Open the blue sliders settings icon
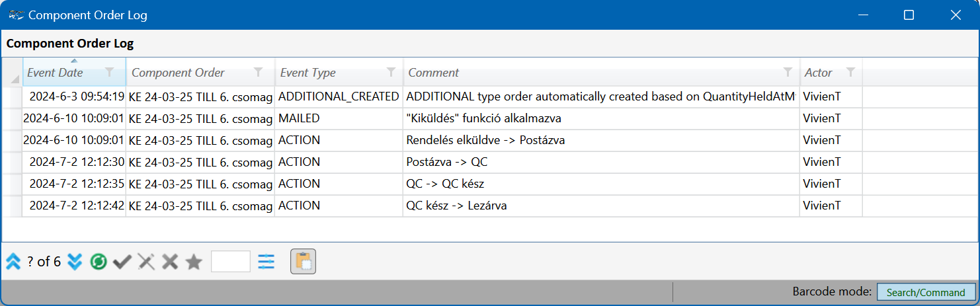Screen dimensions: 980x306 (x=266, y=262)
